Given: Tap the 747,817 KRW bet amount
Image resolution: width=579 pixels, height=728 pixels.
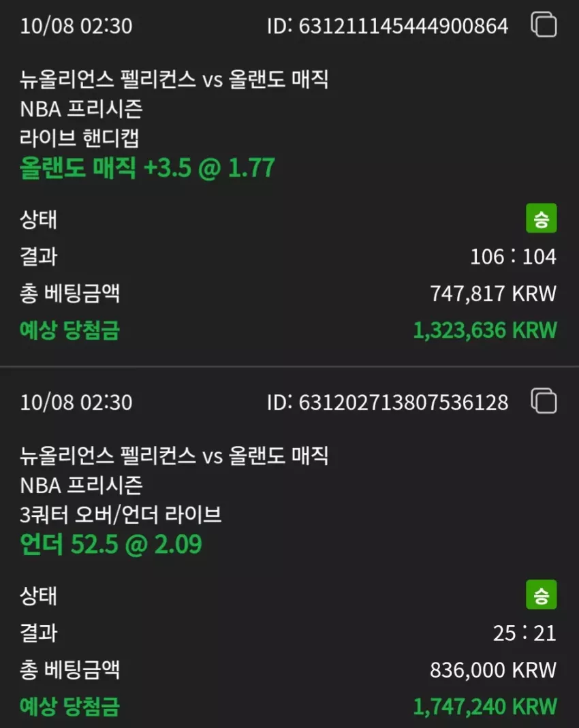Looking at the screenshot, I should (493, 294).
